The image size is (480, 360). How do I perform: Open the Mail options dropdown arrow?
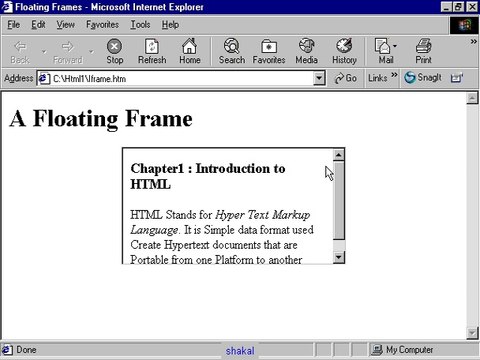click(x=395, y=46)
